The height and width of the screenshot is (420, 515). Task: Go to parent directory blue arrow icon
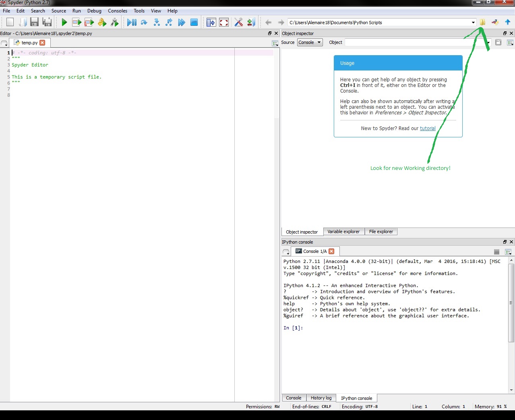[507, 23]
